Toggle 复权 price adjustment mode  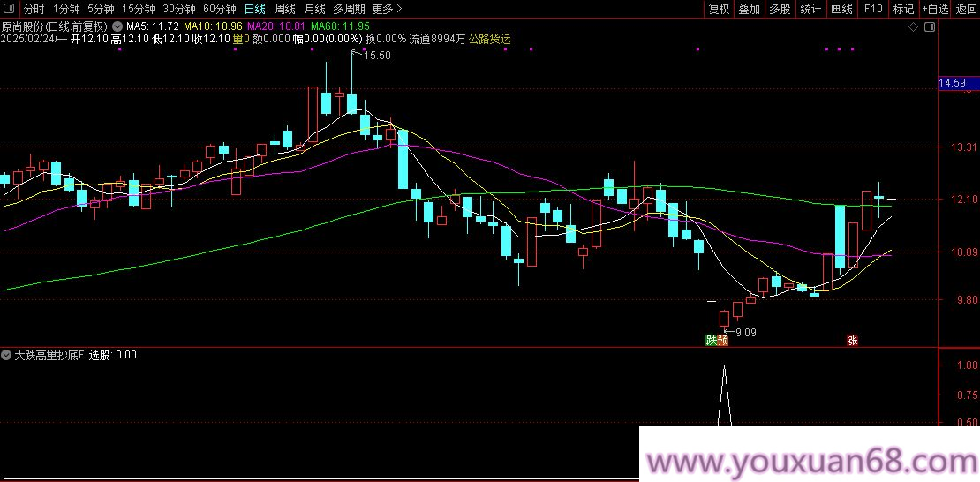(720, 9)
